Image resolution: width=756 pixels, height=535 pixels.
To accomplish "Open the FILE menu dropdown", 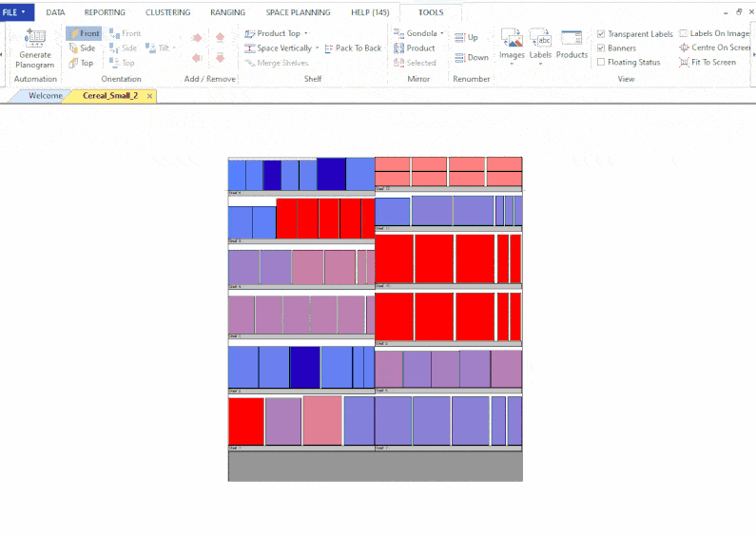I will 16,12.
